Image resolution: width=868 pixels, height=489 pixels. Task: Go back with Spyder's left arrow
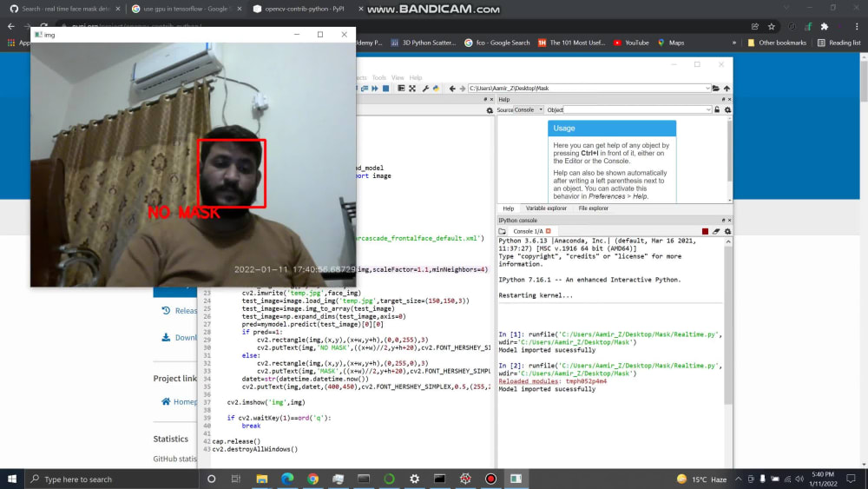click(x=452, y=88)
